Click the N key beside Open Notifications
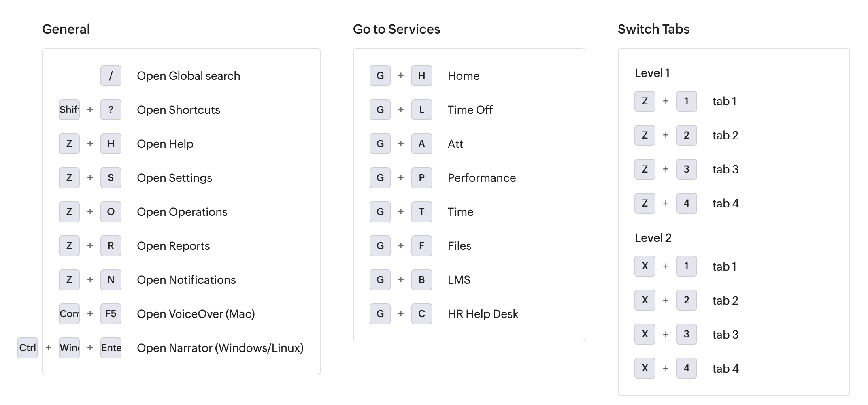Screen dimensions: 868x405 pyautogui.click(x=111, y=280)
